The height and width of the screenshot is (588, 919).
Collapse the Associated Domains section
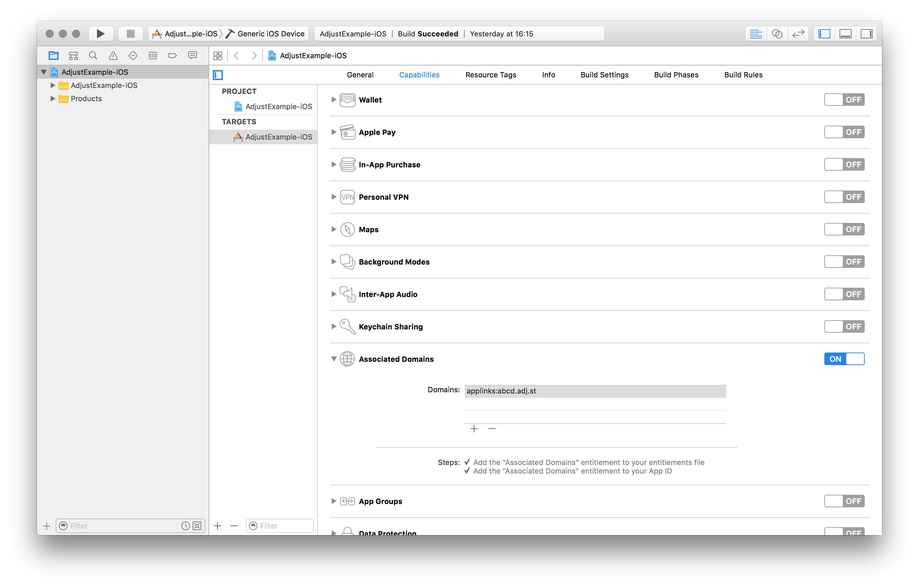[334, 359]
